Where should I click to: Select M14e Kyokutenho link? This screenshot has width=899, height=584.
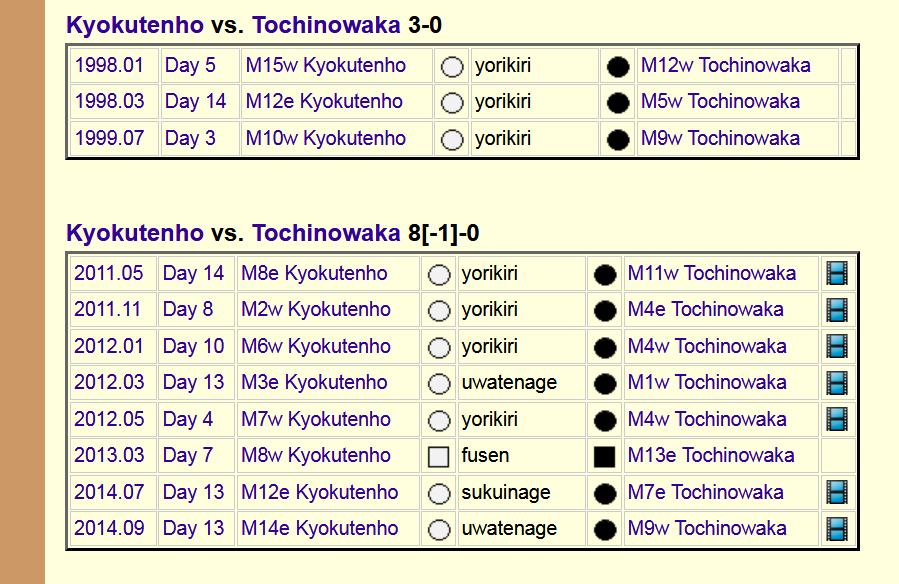coord(320,528)
